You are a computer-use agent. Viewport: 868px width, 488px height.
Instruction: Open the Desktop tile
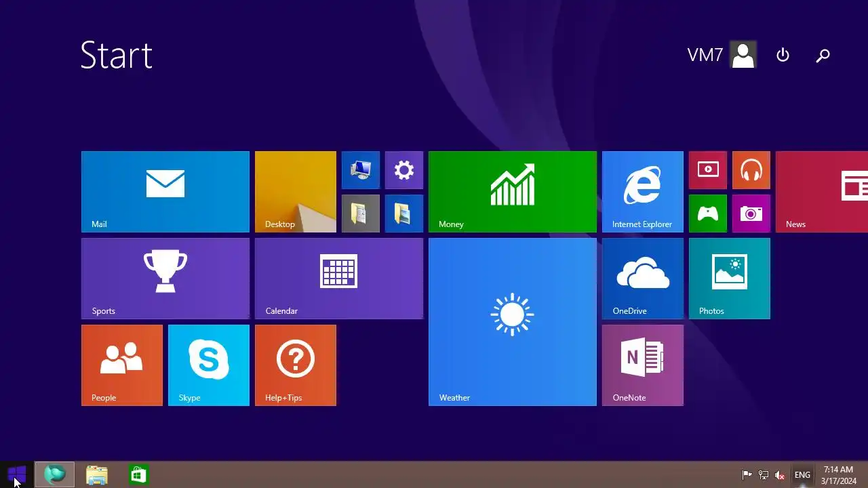tap(296, 192)
